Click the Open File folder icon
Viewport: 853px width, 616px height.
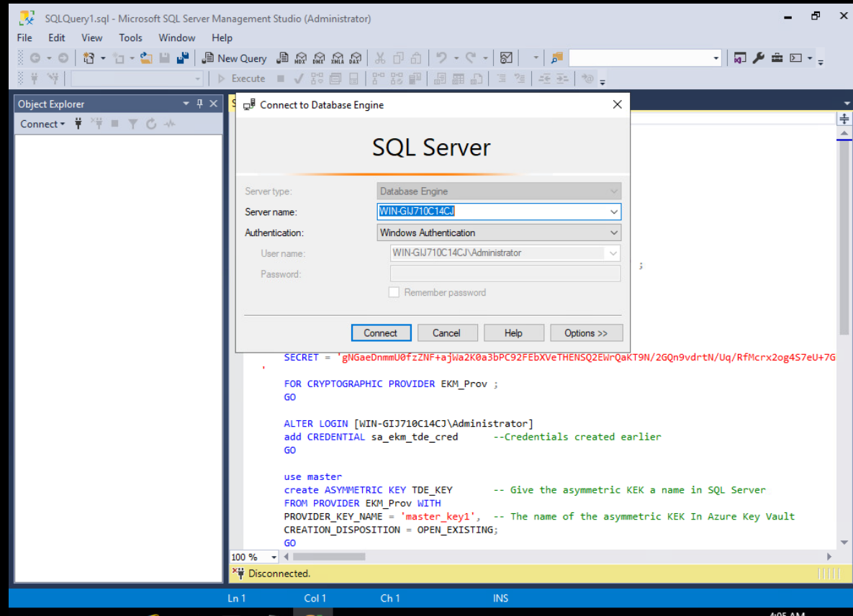(146, 58)
